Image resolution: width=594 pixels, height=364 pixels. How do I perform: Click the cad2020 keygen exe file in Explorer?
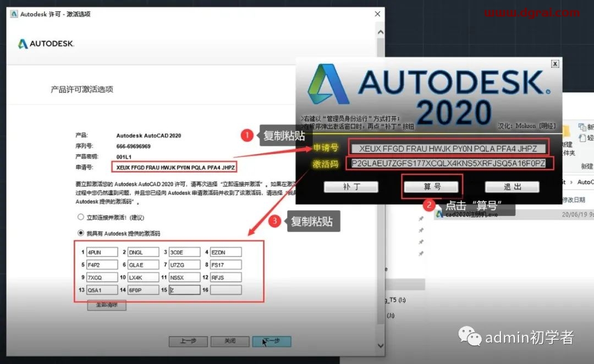point(467,214)
